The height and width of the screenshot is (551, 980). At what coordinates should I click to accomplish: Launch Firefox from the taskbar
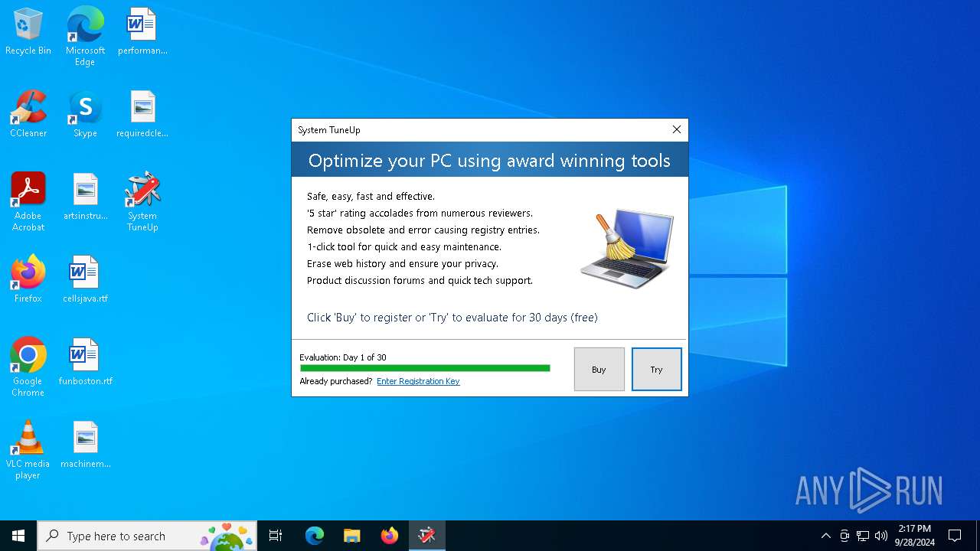(x=390, y=536)
